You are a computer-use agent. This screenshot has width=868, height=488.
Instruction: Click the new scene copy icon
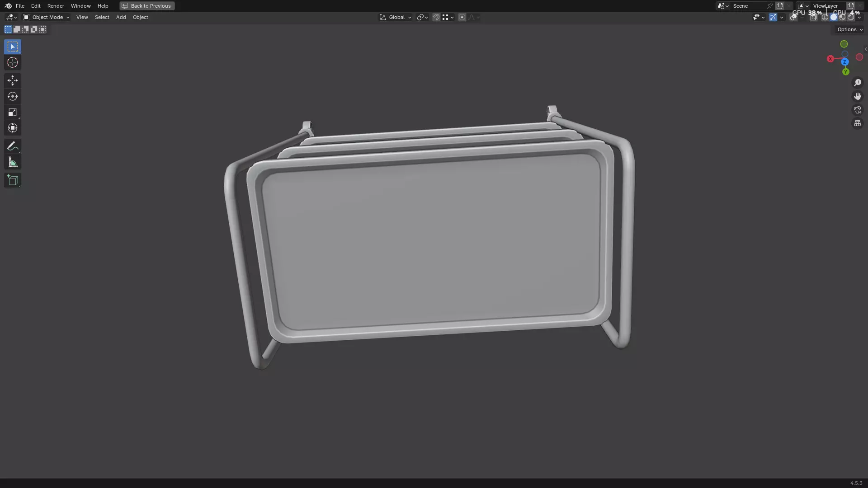click(x=780, y=6)
